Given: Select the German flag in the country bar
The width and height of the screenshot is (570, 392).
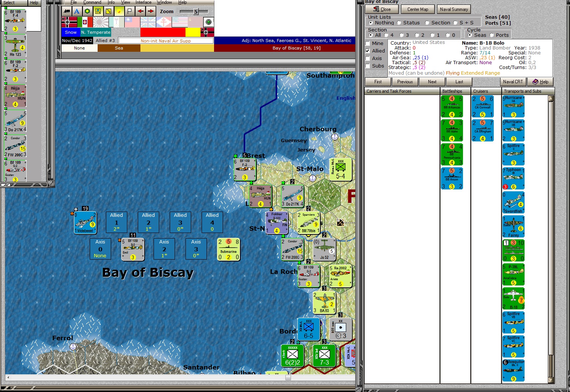Looking at the screenshot, I should click(69, 22).
